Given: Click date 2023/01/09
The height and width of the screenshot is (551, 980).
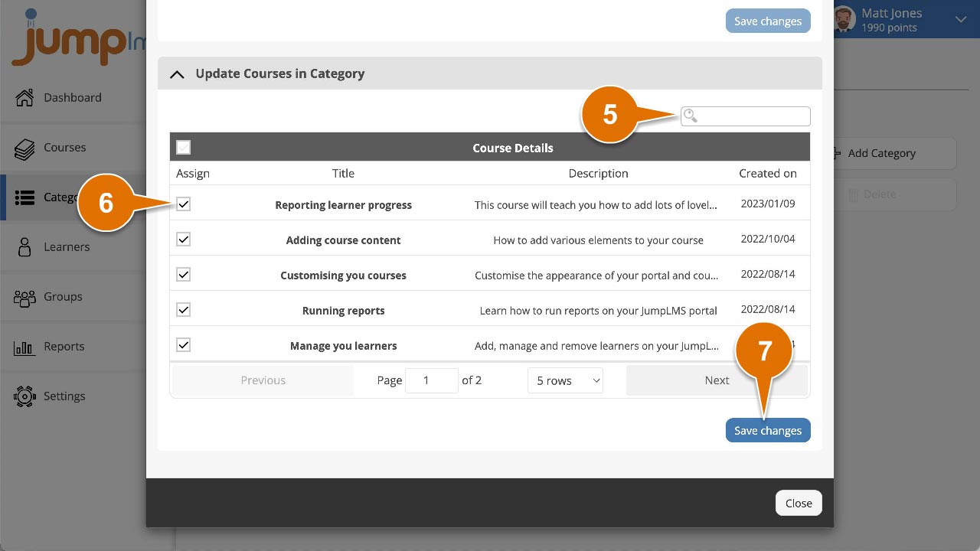Looking at the screenshot, I should point(768,204).
